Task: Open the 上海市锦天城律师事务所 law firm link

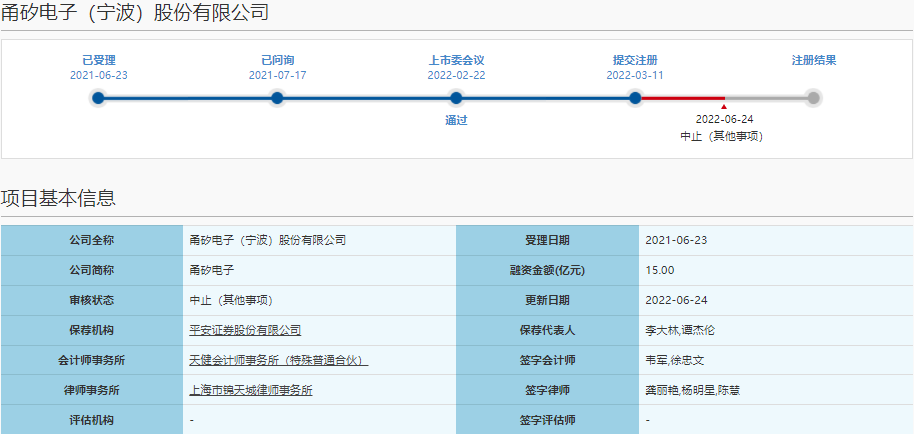Action: (x=250, y=390)
